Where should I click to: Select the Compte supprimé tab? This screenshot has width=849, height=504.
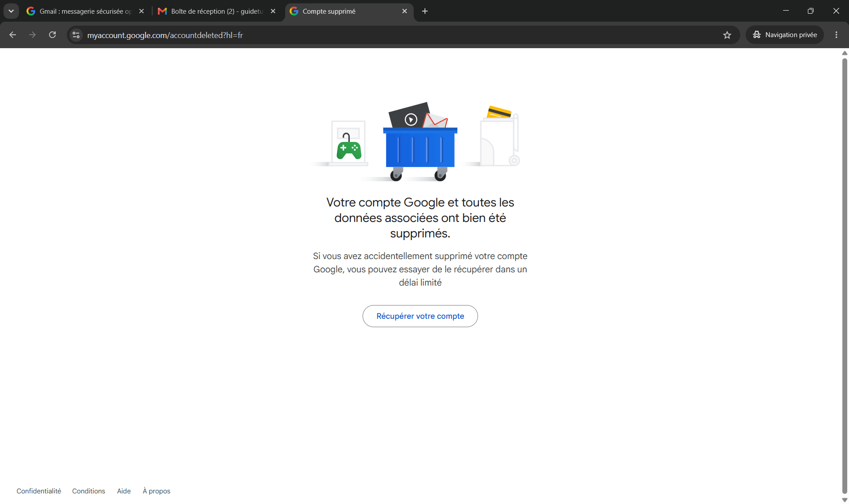pyautogui.click(x=349, y=11)
